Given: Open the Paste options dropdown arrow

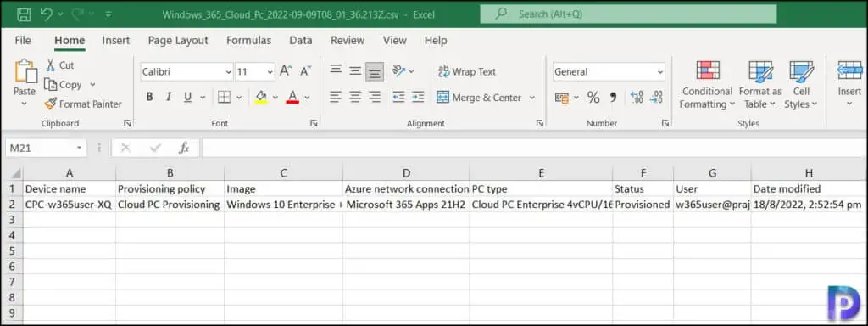Looking at the screenshot, I should click(25, 103).
